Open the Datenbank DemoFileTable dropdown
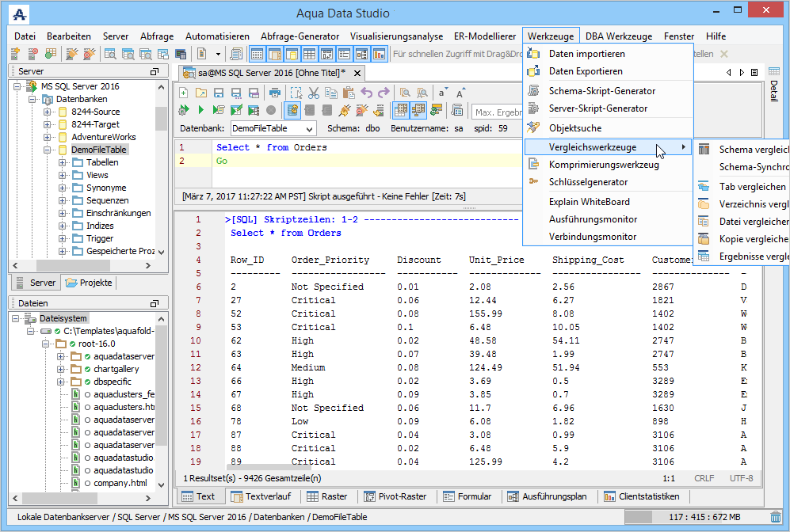The image size is (790, 532). 309,128
